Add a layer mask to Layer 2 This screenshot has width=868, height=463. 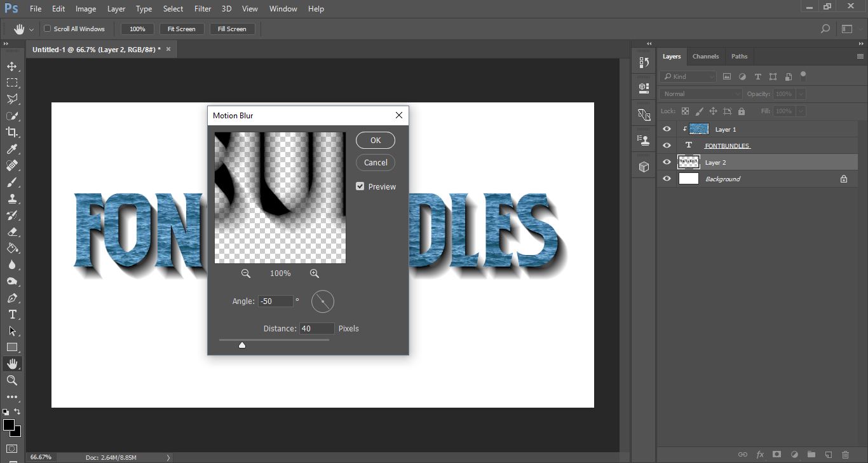pos(776,455)
